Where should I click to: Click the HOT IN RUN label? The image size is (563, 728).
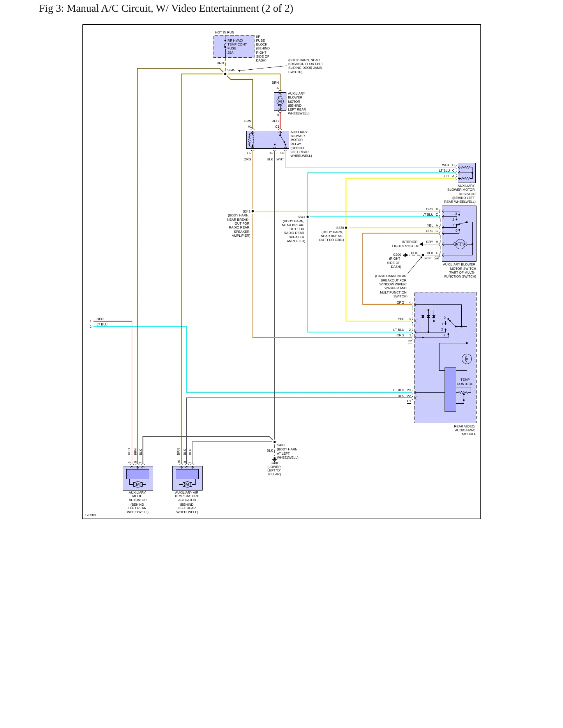tap(224, 32)
